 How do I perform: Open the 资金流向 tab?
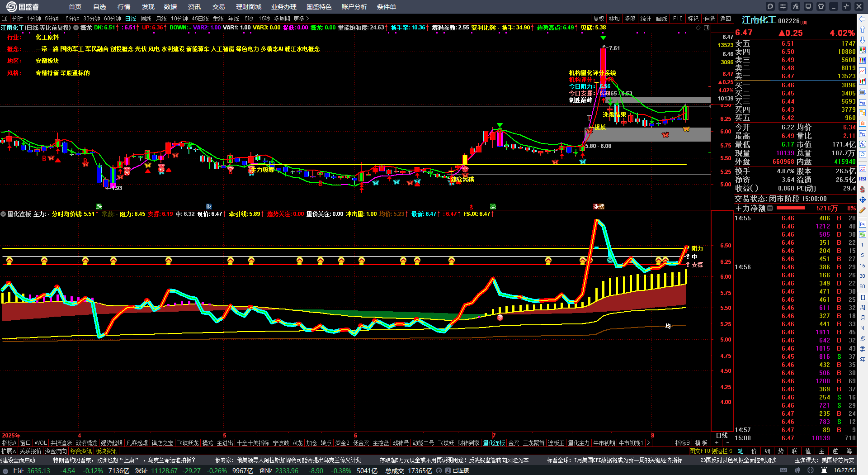pos(56,451)
